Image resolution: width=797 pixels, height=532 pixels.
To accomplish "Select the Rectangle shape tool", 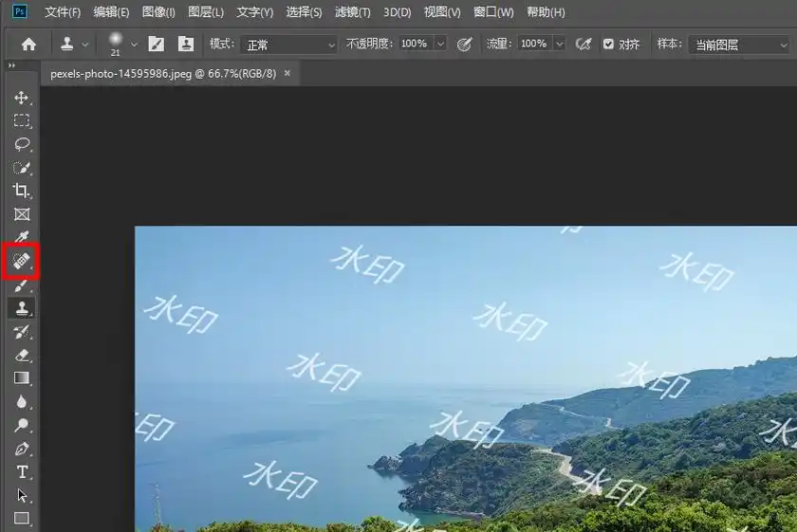I will [x=21, y=519].
